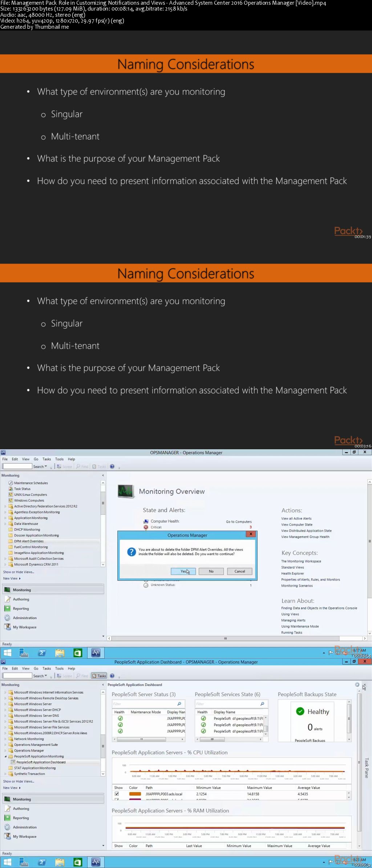Collapse PeopleSoft Application Monitoring tree node
The height and width of the screenshot is (868, 372).
[5, 756]
